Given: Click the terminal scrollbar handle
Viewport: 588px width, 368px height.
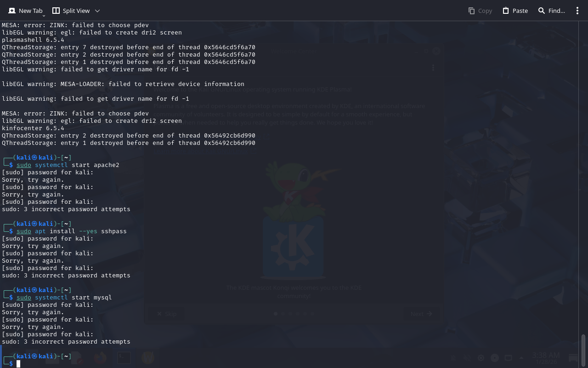Looking at the screenshot, I should (x=583, y=350).
